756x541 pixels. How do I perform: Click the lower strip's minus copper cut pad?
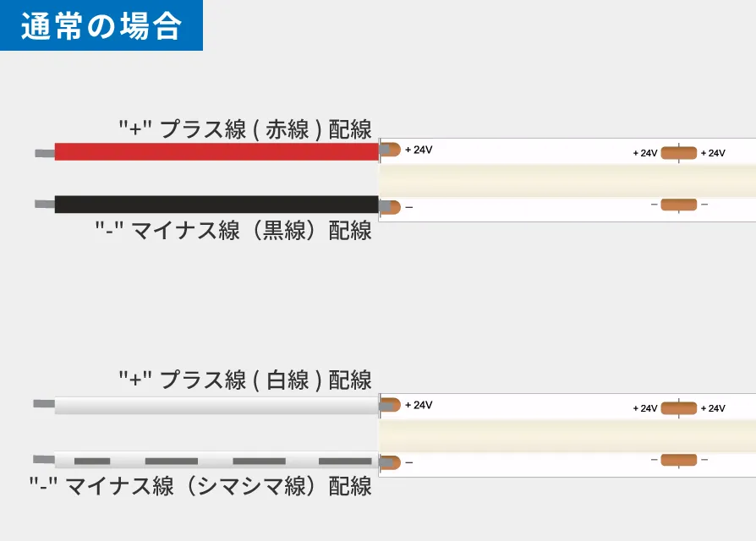678,460
